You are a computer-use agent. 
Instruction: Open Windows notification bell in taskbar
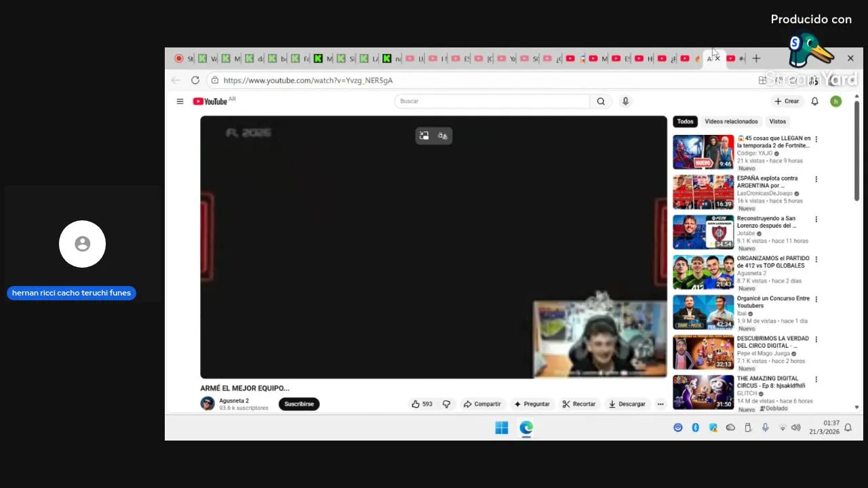coord(848,428)
